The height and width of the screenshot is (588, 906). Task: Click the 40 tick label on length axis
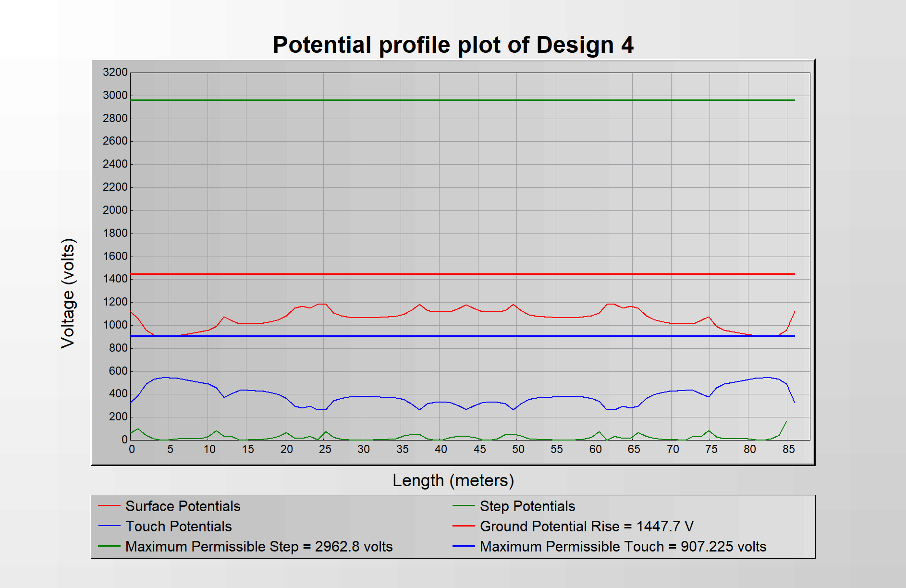click(x=441, y=449)
